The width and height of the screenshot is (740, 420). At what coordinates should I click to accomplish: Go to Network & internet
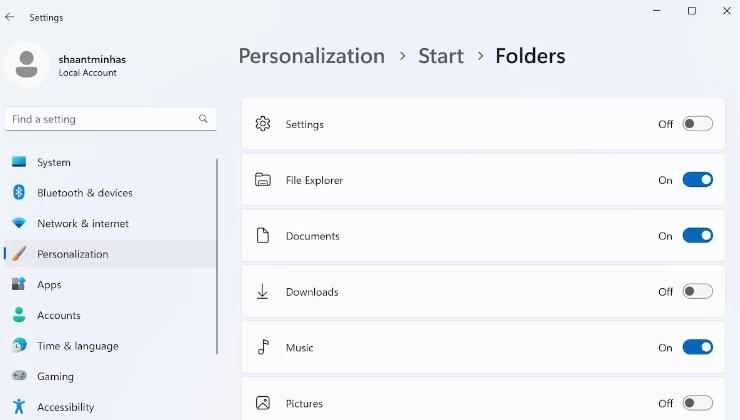point(110,223)
